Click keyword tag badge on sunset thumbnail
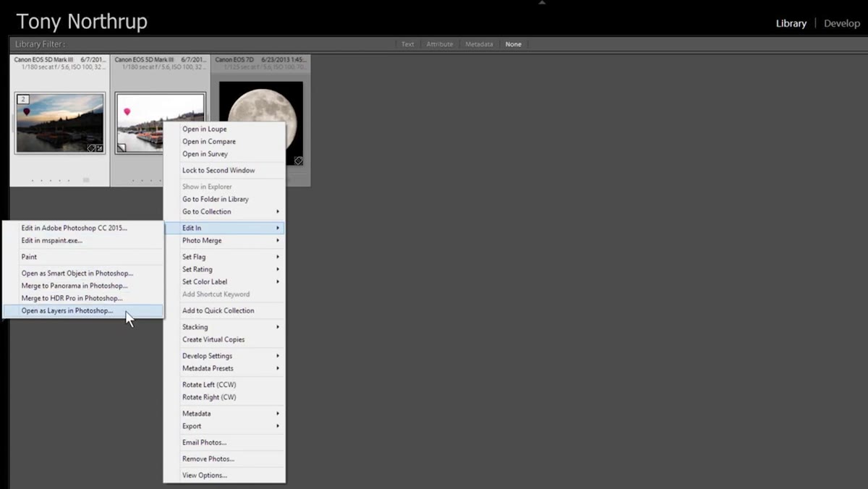868x489 pixels. [91, 148]
